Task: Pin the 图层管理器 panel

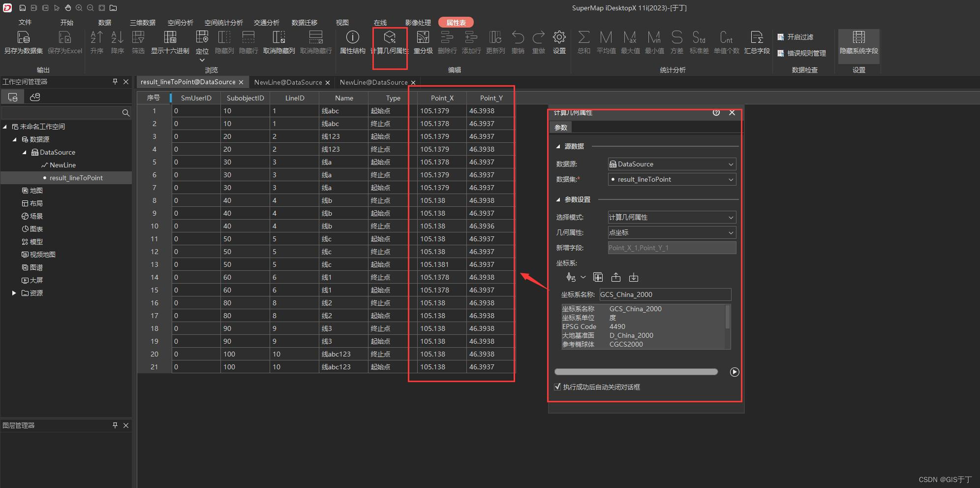Action: click(x=115, y=425)
